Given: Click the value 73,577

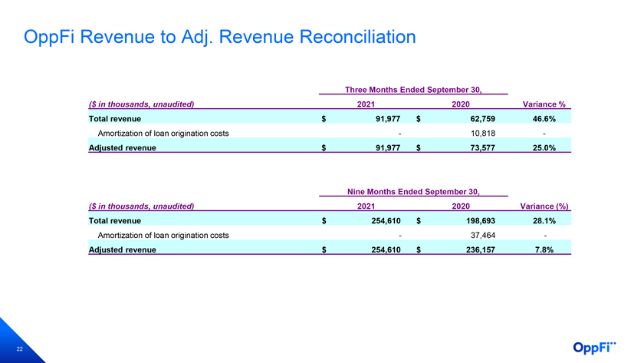Looking at the screenshot, I should (482, 148).
